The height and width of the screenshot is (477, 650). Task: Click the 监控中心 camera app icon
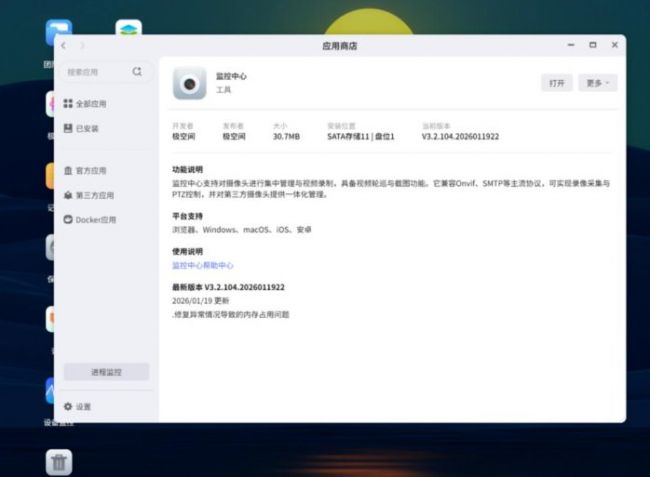(189, 83)
